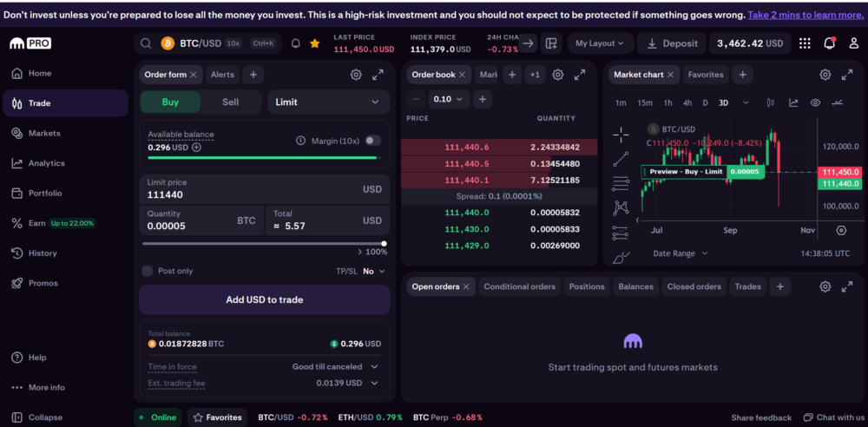The image size is (868, 427).
Task: Open the My Layout dropdown
Action: pyautogui.click(x=601, y=43)
